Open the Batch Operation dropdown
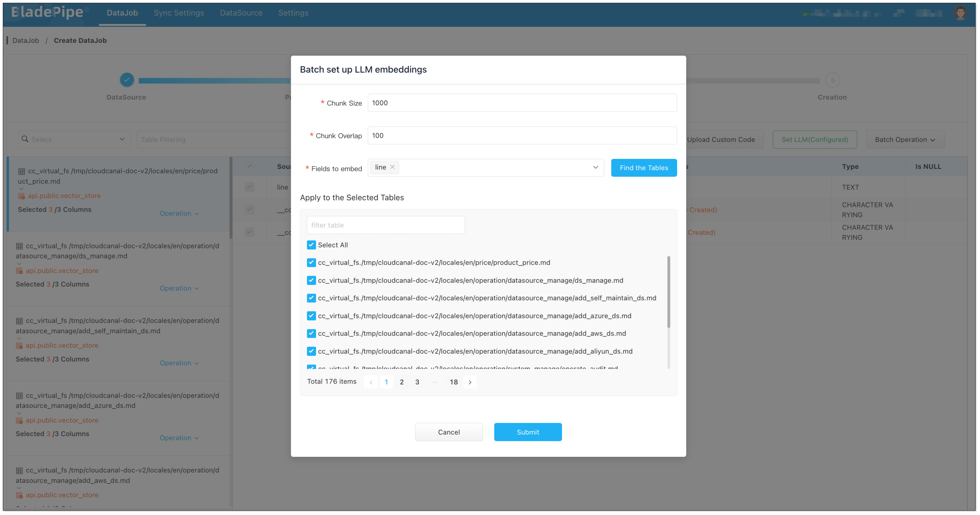The width and height of the screenshot is (980, 515). [905, 140]
